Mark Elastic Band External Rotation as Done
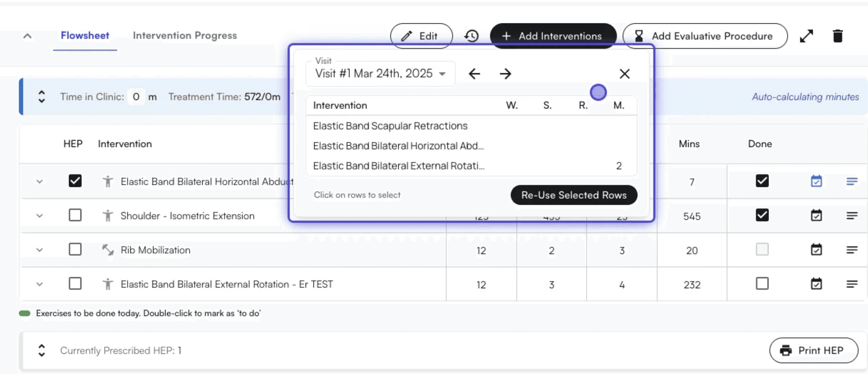This screenshot has width=868, height=374. (762, 284)
